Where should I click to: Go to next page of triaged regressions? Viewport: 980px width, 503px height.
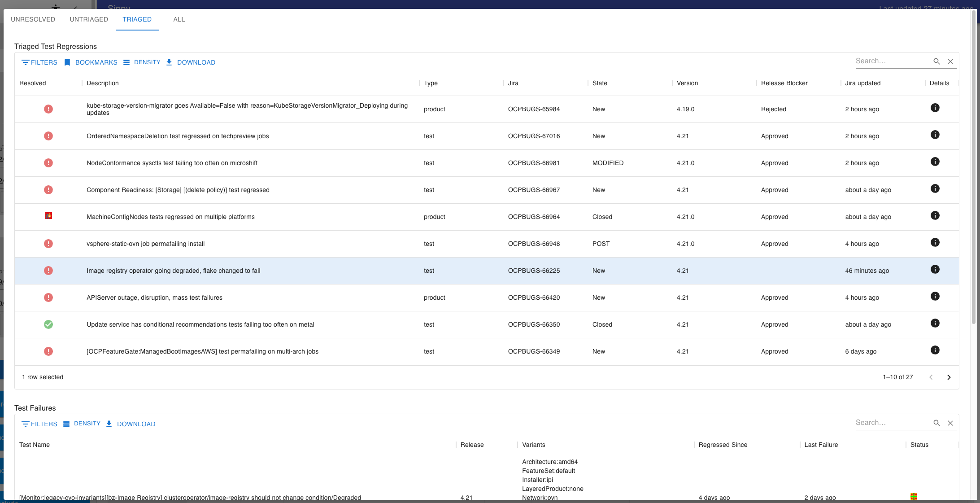click(x=949, y=377)
